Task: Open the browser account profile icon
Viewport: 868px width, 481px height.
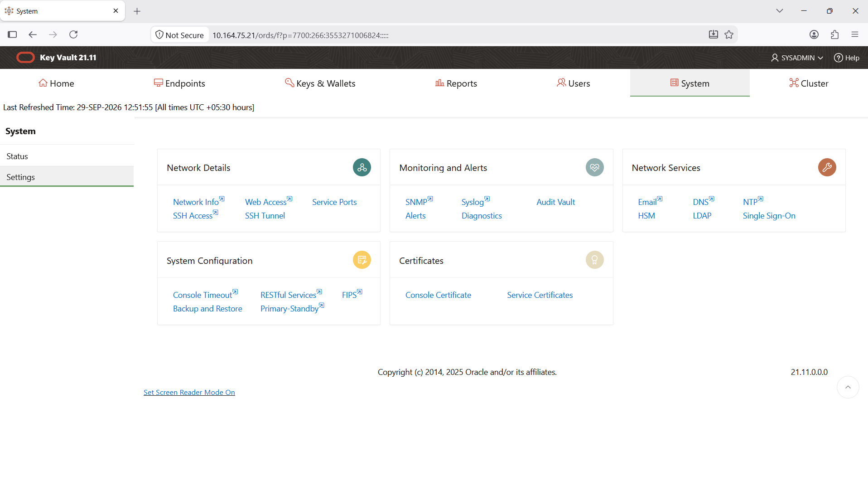Action: point(814,34)
